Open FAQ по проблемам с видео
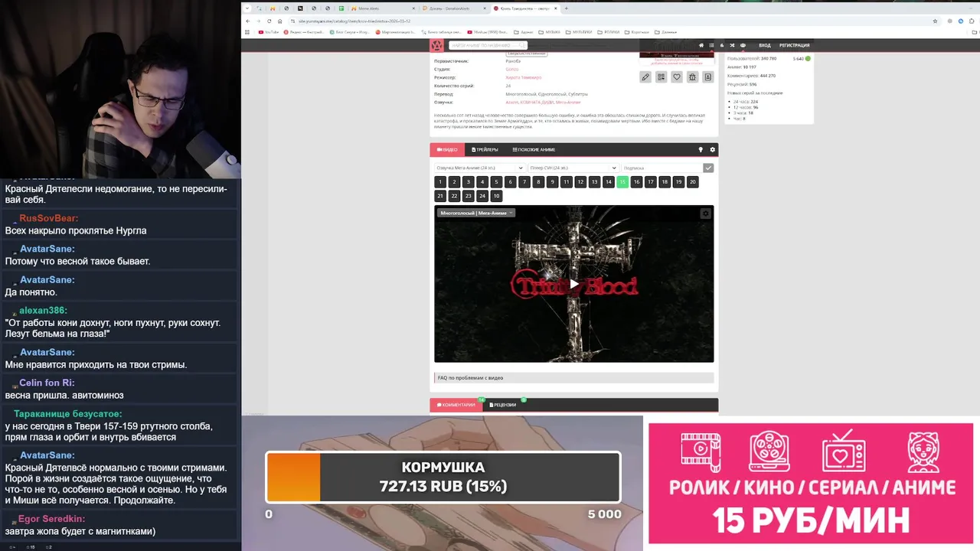 574,378
